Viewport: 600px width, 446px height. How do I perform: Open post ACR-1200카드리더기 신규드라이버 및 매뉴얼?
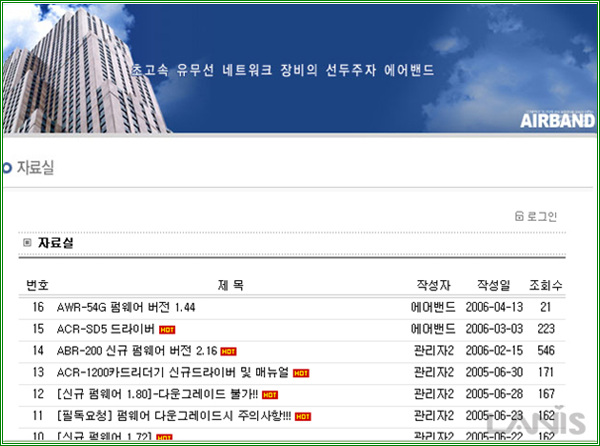pos(173,372)
